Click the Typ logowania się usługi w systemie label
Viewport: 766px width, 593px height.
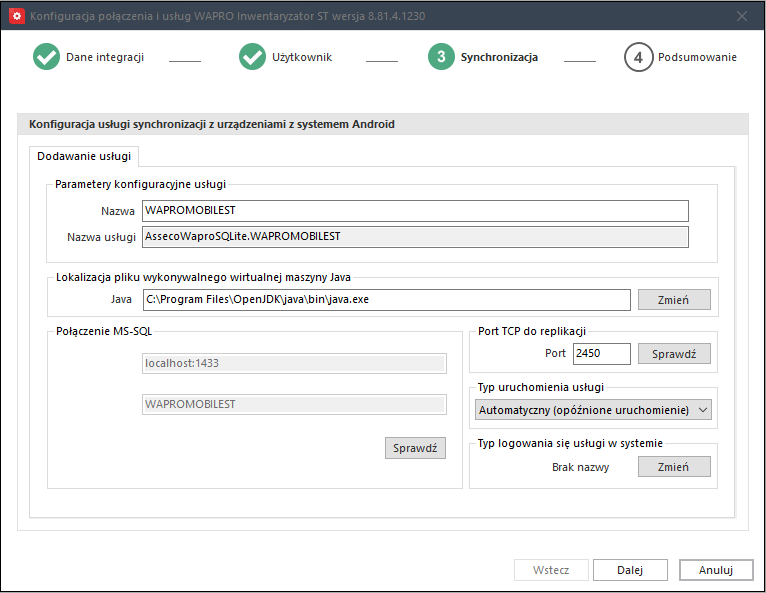coord(570,443)
